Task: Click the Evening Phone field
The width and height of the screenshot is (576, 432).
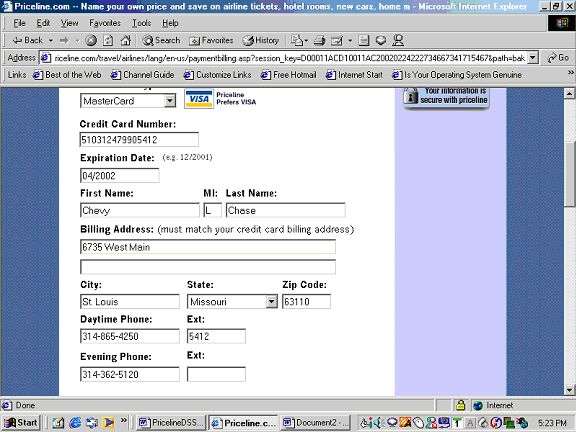Action: point(130,374)
